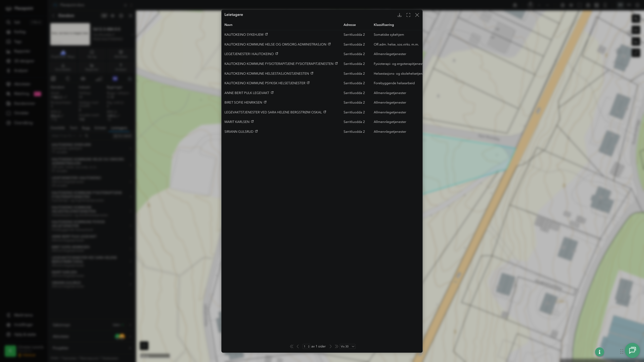The height and width of the screenshot is (362, 644).
Task: Select BIRET SOFIE HENRIKSEN tenant name
Action: coord(243,103)
